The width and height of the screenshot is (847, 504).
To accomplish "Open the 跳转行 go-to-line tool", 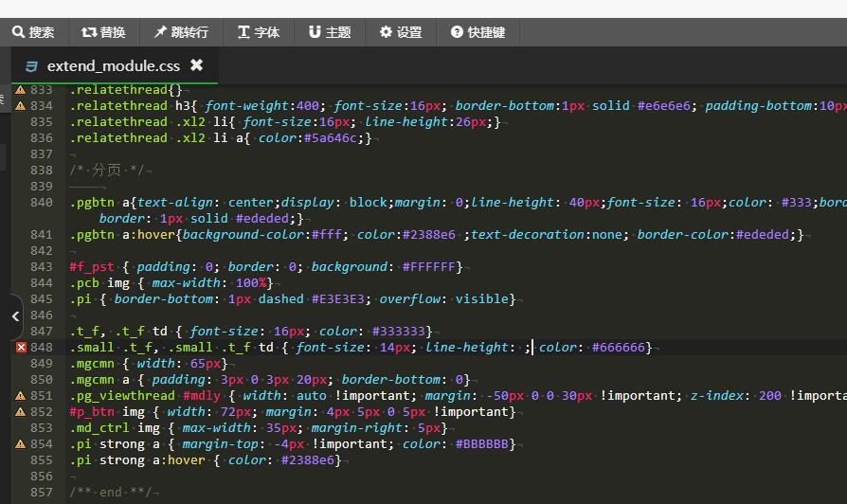I will pyautogui.click(x=180, y=32).
